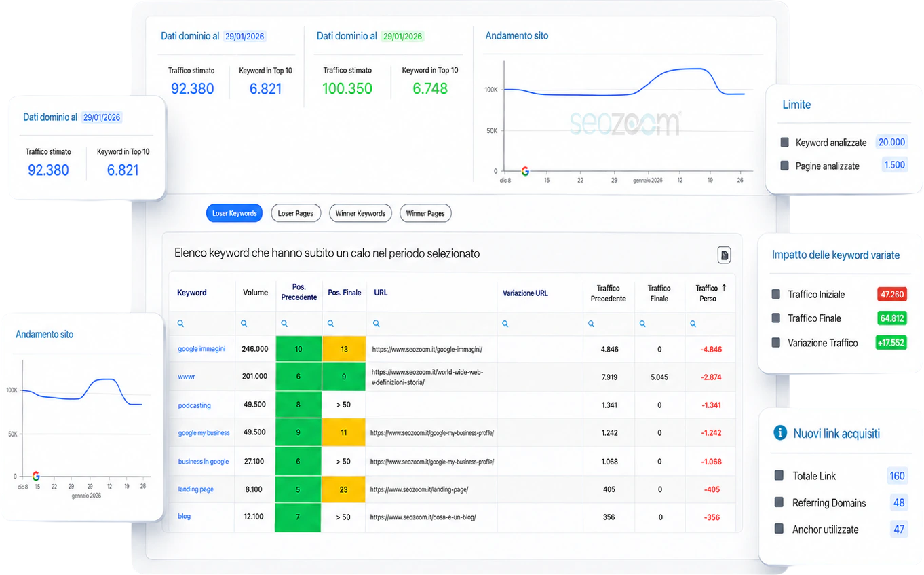
Task: Sort by the Volume column header
Action: pyautogui.click(x=256, y=293)
